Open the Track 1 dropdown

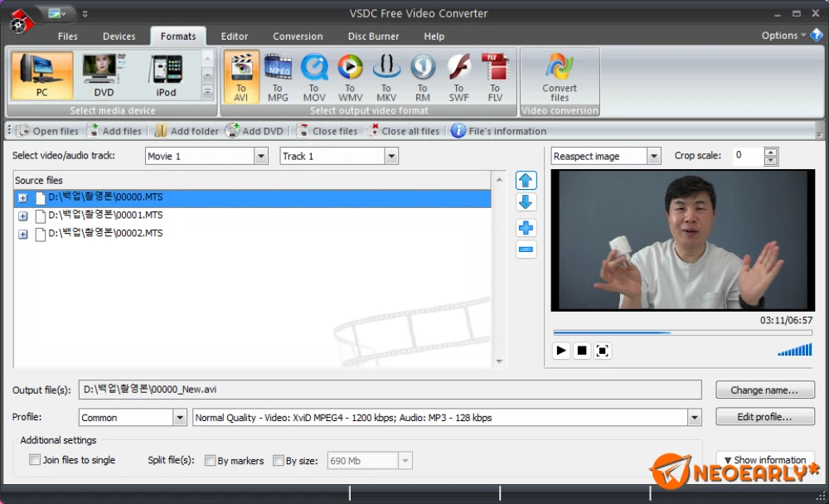391,156
